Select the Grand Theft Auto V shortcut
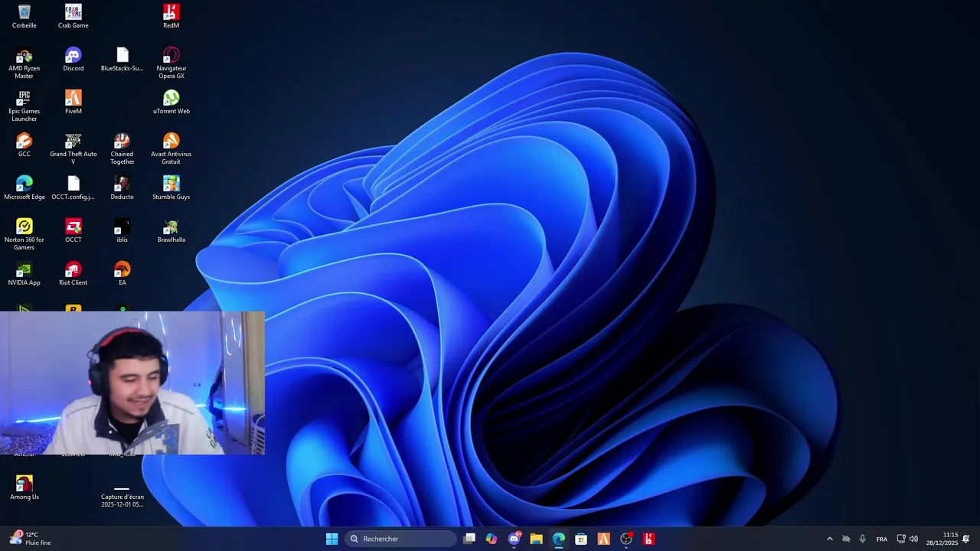This screenshot has height=551, width=980. click(x=73, y=148)
